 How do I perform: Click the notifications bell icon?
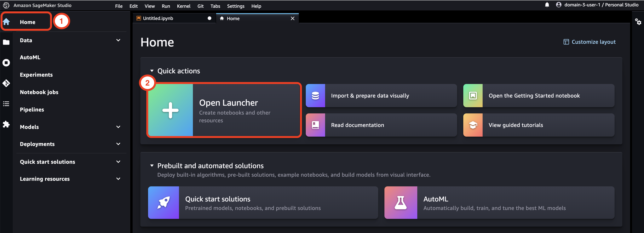tap(547, 5)
